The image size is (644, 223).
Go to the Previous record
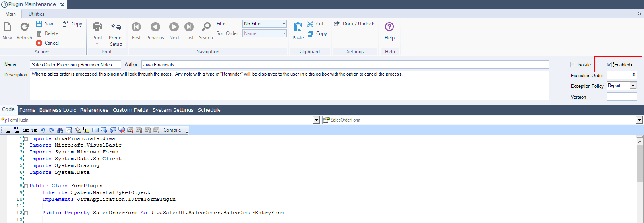coord(155,27)
